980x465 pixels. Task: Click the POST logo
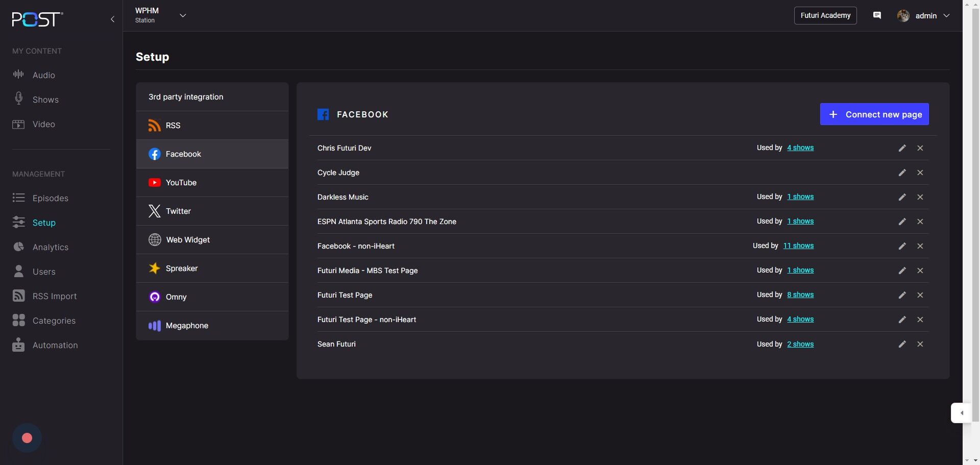(x=37, y=19)
